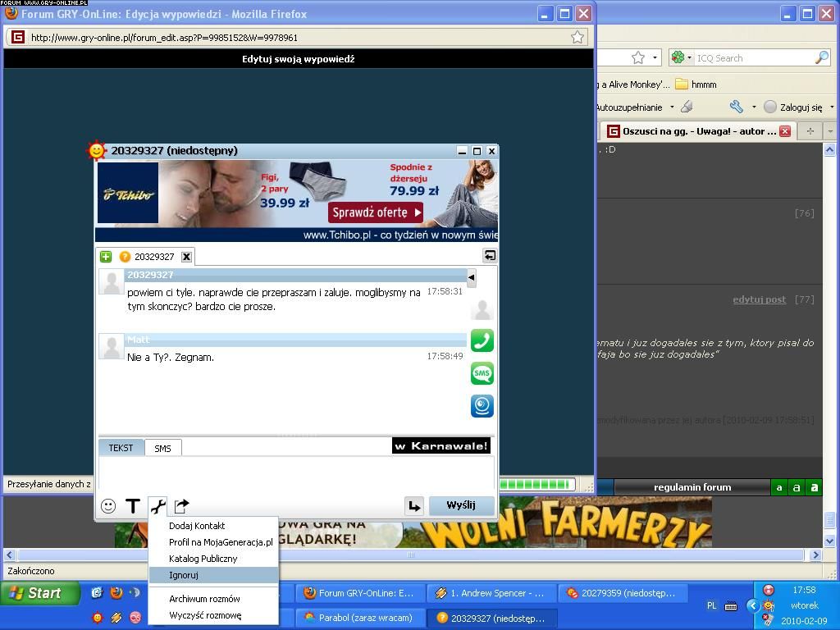
Task: Close the 'Oszusci na gg.' browser tab
Action: 785,131
